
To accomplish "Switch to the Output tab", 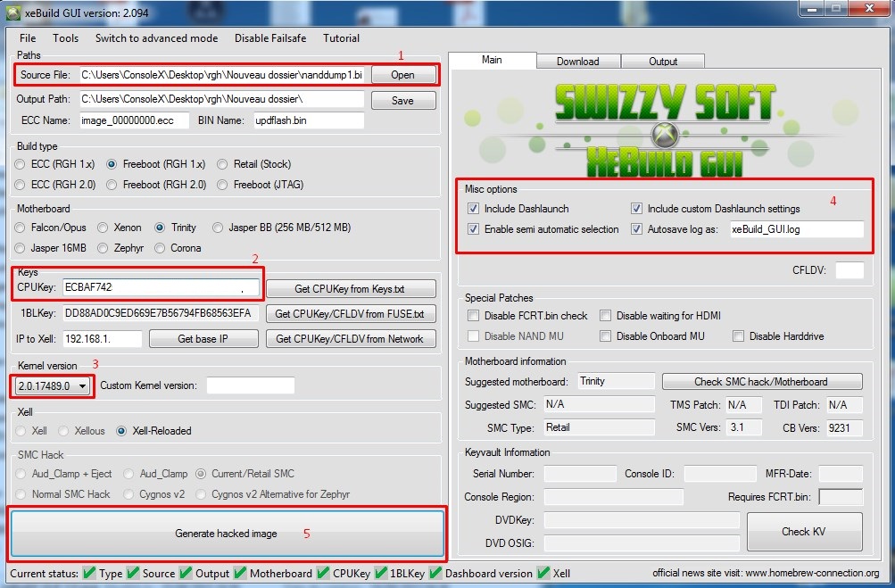I will 662,62.
